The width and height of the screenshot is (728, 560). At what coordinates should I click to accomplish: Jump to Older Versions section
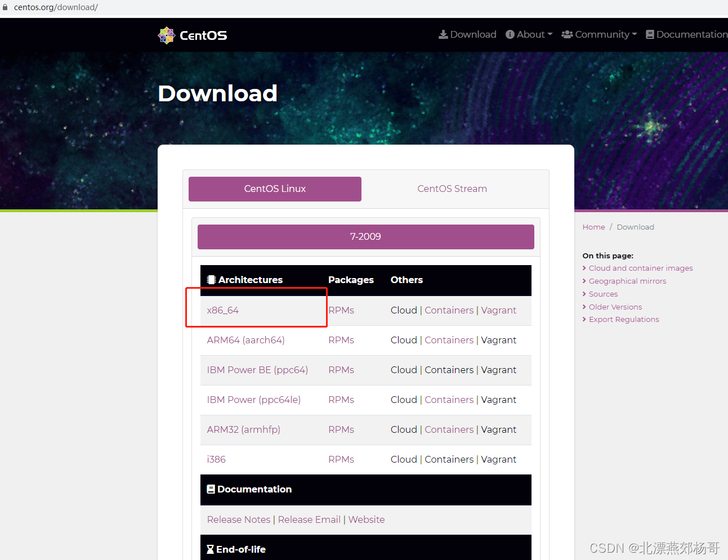coord(615,307)
